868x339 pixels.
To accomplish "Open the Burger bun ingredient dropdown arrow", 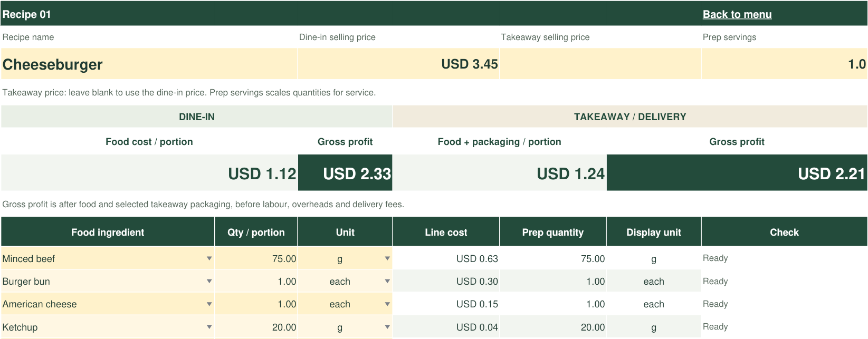I will [209, 281].
